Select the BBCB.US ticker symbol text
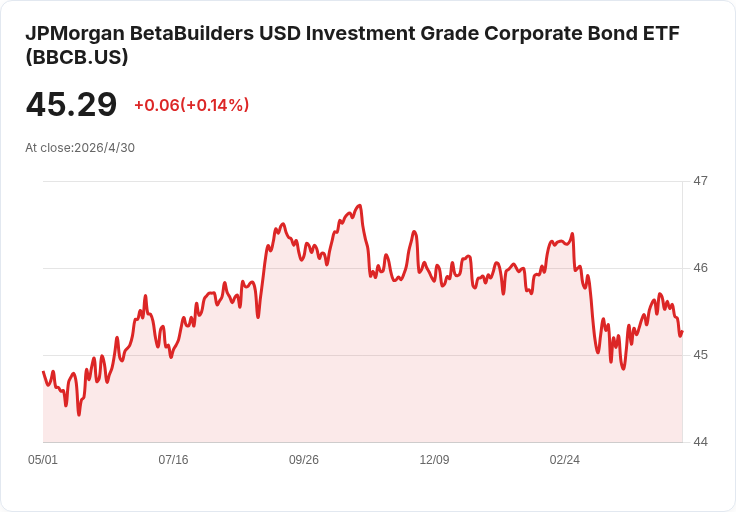 tap(77, 57)
